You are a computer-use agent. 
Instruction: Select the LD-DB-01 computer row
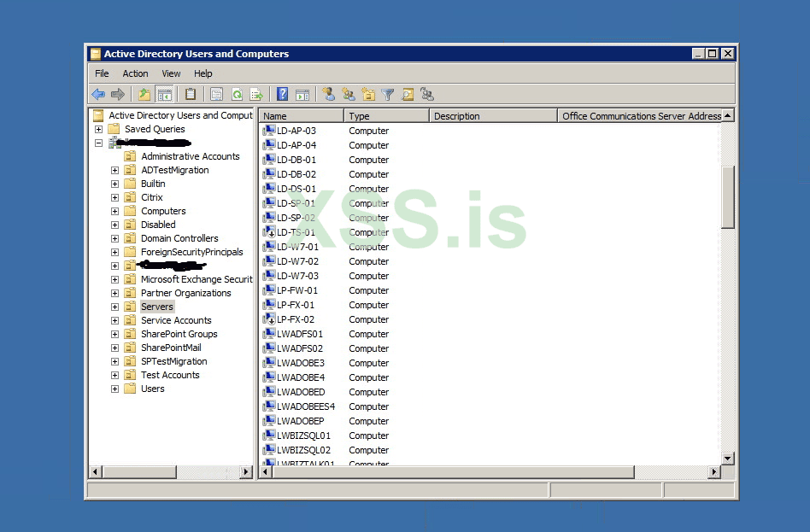[x=296, y=160]
